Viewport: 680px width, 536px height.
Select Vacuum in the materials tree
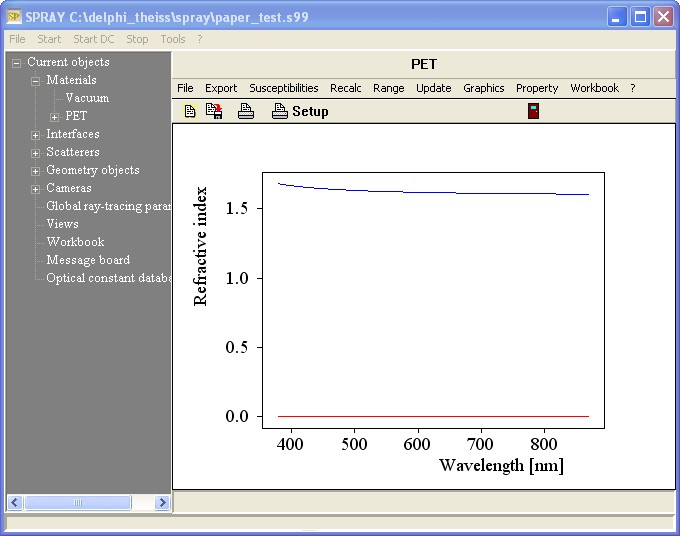pyautogui.click(x=87, y=98)
